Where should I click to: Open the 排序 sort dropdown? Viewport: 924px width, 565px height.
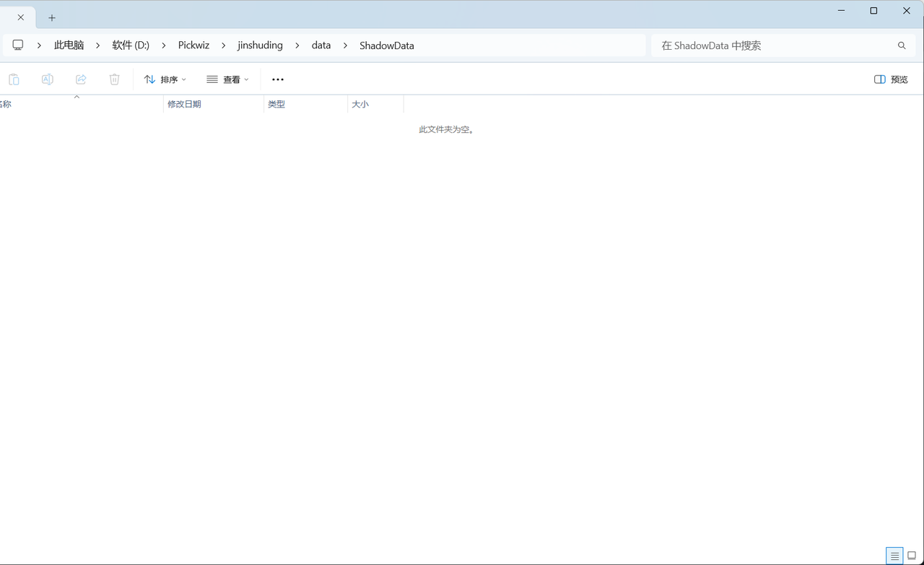165,79
